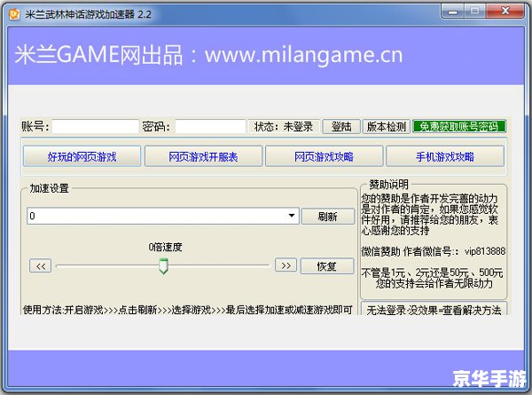Click the www.milangame.cn banner text
The width and height of the screenshot is (532, 395).
(x=303, y=55)
